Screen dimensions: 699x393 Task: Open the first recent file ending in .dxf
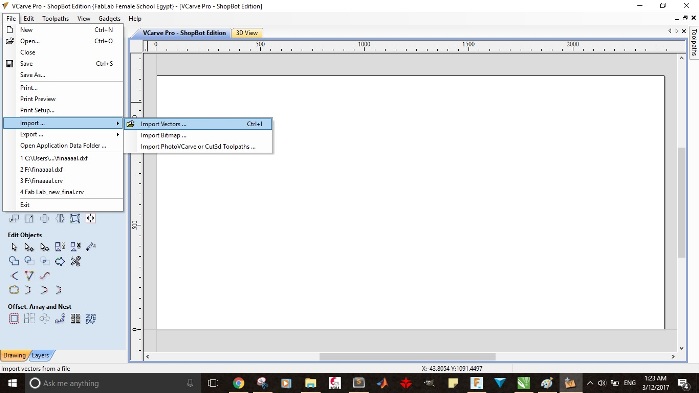pyautogui.click(x=63, y=158)
